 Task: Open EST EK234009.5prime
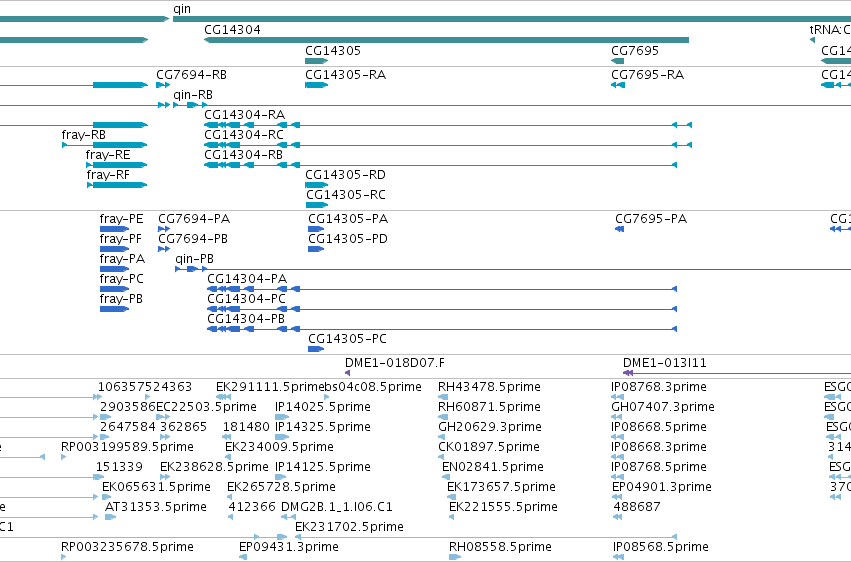click(280, 448)
